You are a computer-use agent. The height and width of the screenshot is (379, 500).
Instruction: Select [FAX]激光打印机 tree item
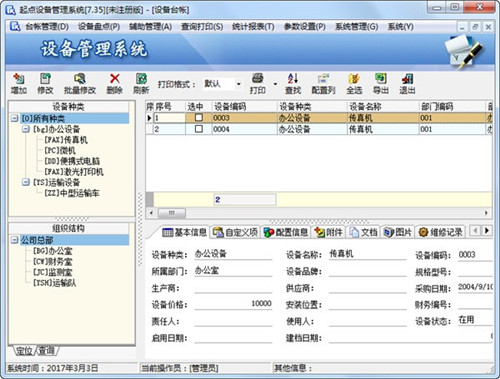(74, 171)
